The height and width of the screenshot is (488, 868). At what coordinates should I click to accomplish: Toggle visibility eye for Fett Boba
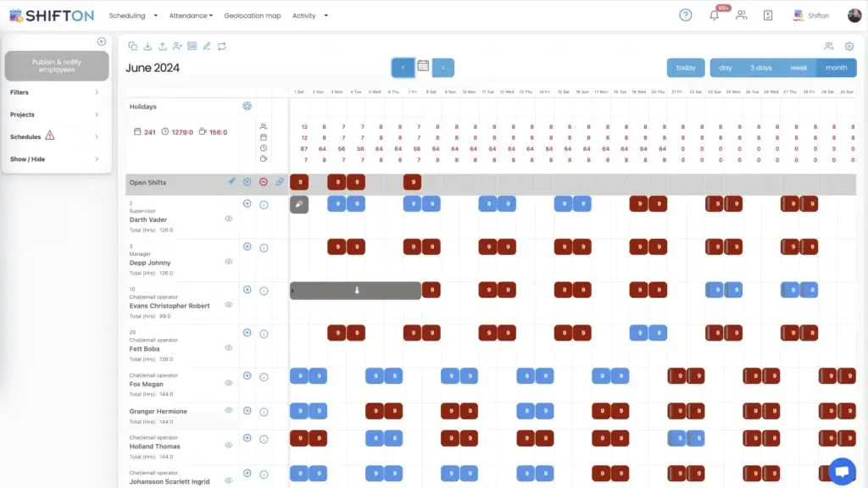point(228,347)
